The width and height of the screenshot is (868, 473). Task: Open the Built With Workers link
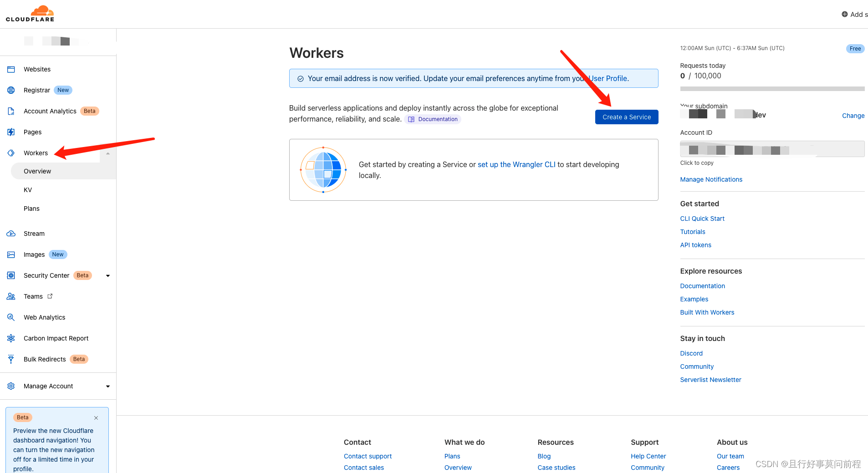tap(707, 312)
